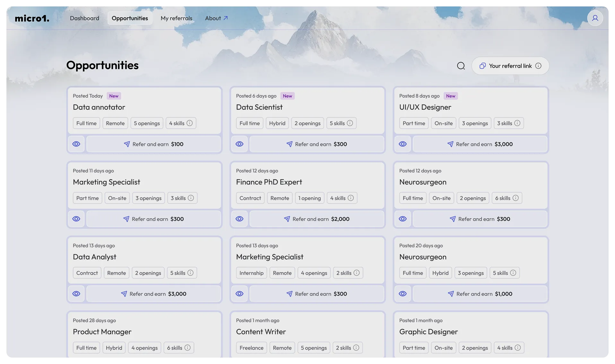Click the send icon on UI/UX Designer refer button
Viewport: 615px width, 364px height.
point(451,144)
